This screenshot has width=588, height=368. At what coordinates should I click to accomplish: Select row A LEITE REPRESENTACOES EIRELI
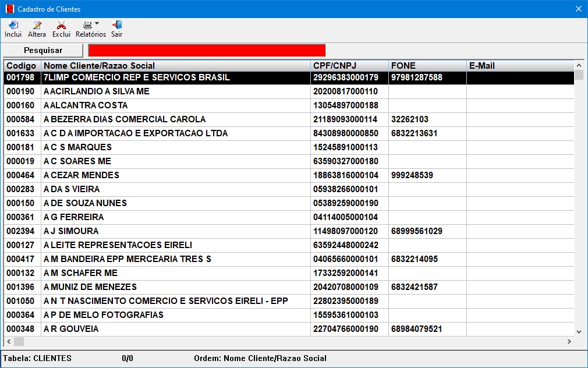tap(289, 245)
